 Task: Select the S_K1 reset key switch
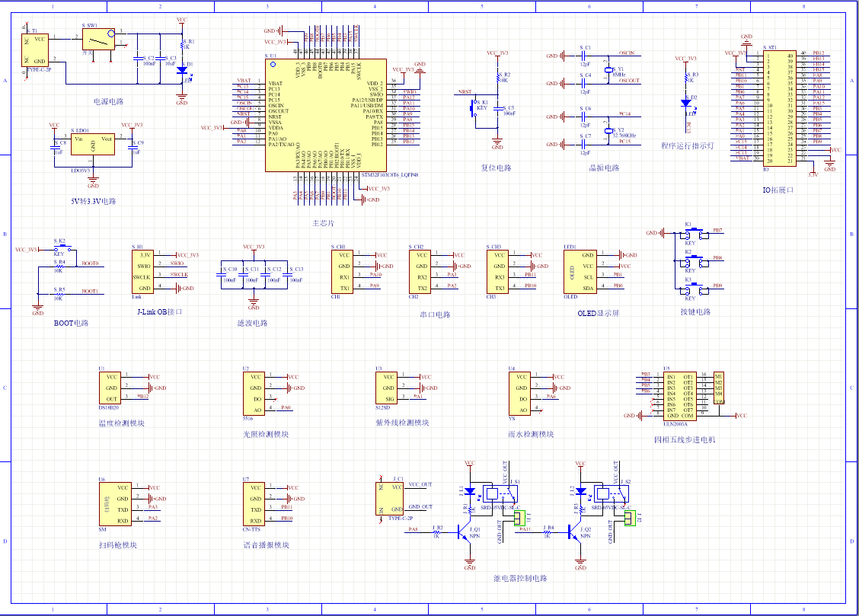tap(474, 107)
